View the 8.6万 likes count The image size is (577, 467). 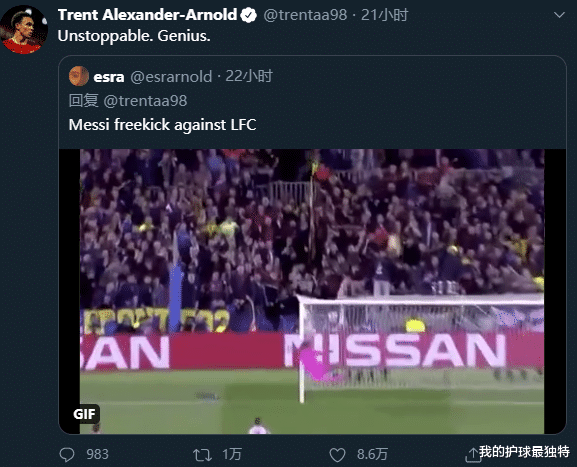[x=372, y=455]
